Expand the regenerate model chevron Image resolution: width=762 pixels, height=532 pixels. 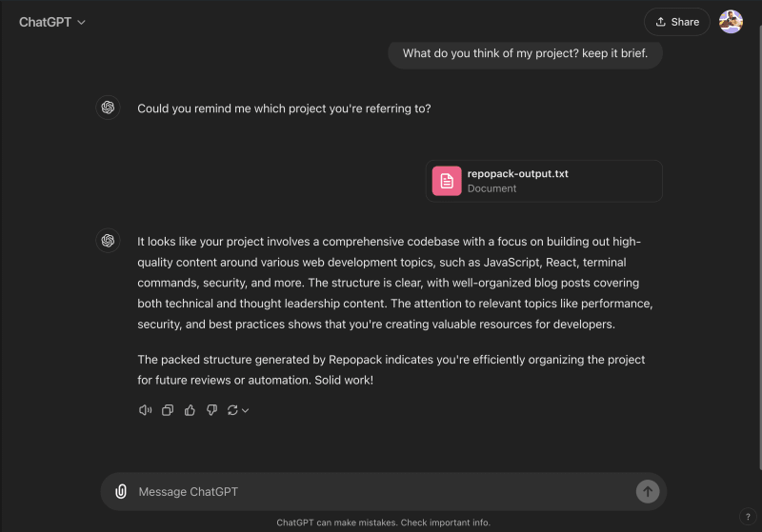click(x=246, y=410)
